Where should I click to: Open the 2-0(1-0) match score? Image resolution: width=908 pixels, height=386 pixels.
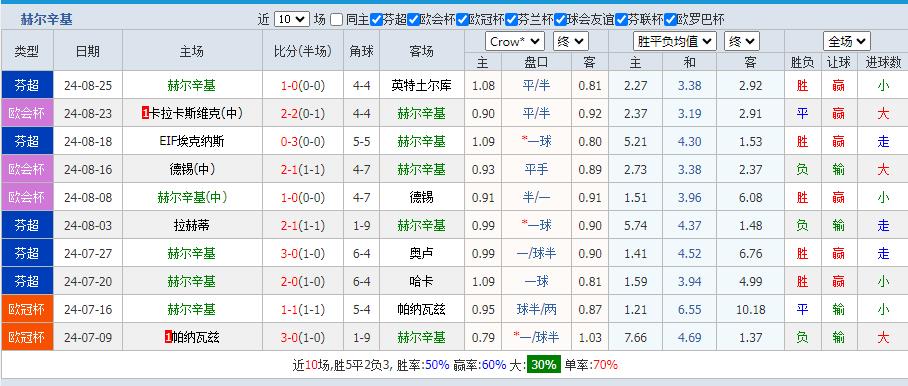click(303, 281)
